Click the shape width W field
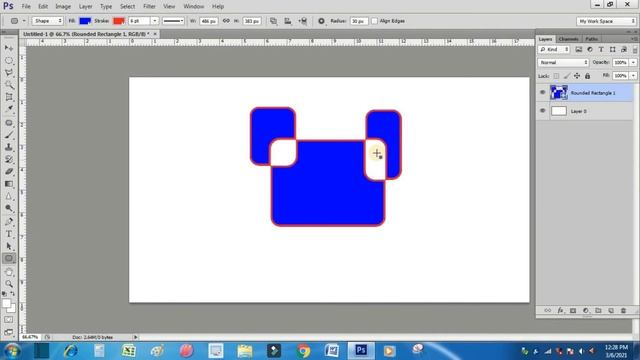 [x=209, y=21]
